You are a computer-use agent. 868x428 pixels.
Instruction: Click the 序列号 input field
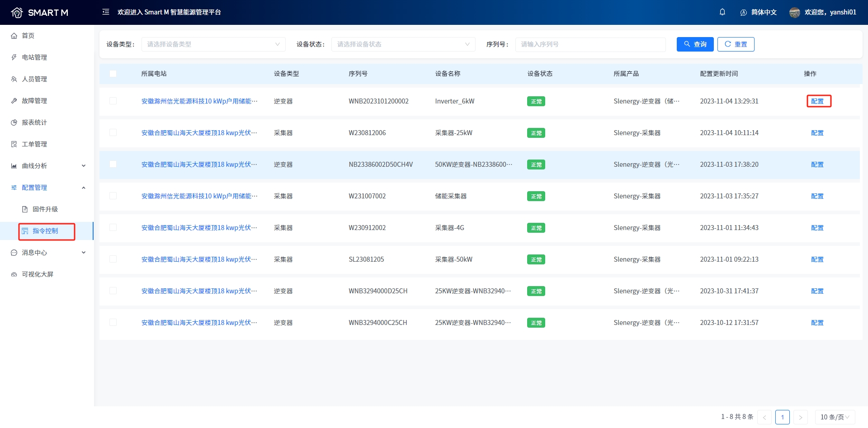coord(590,44)
